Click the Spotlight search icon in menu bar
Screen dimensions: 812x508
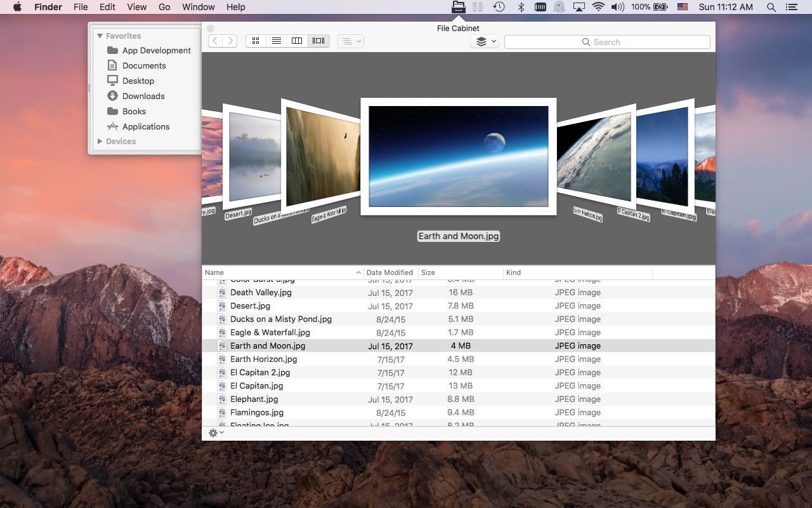[771, 7]
